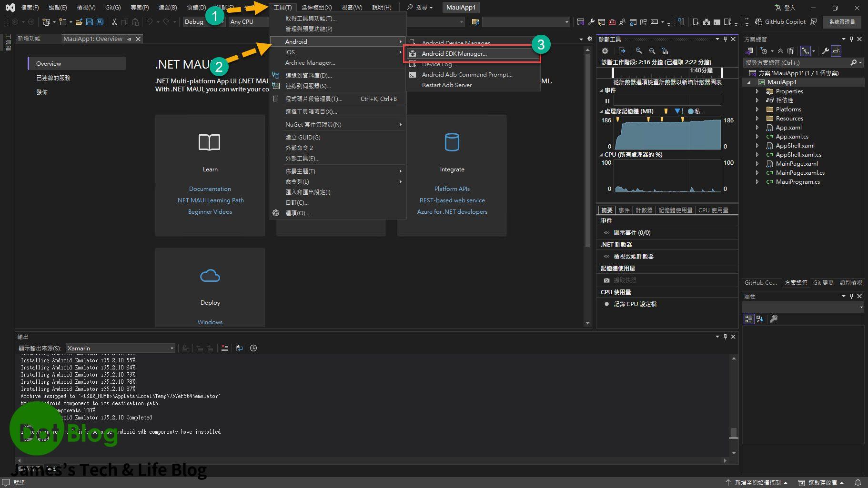Viewport: 868px width, 488px height.
Task: Zoom in on the diagnostic timeline
Action: [639, 51]
